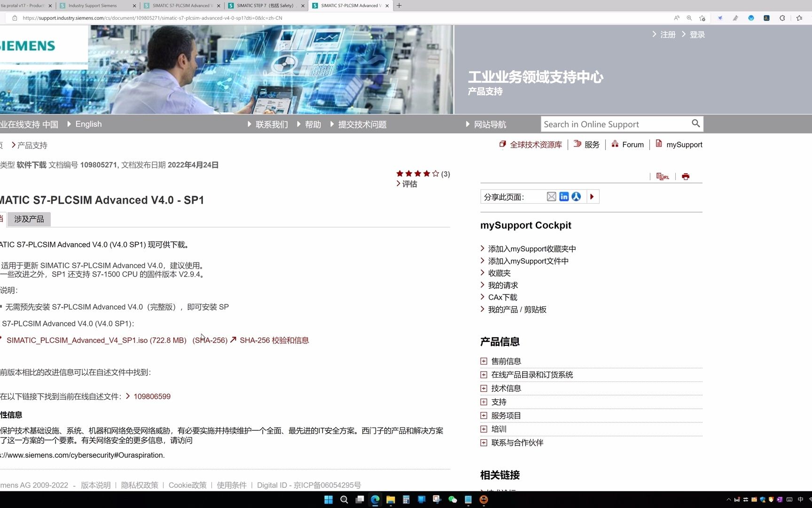Viewport: 812px width, 508px height.
Task: Open Task View on taskbar
Action: [359, 500]
